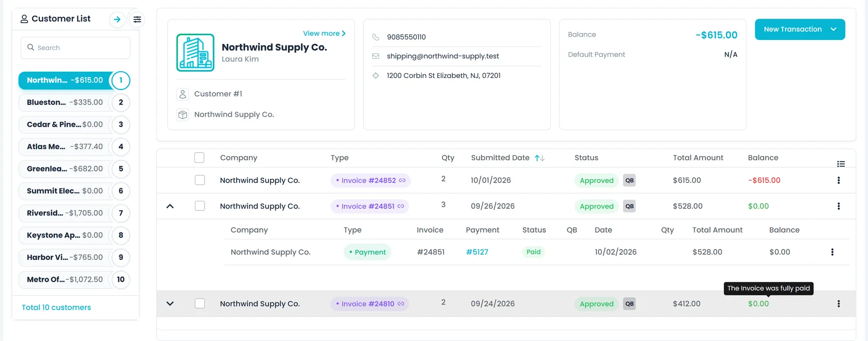Check the box for Invoice #24810 row
Image resolution: width=868 pixels, height=341 pixels.
[x=200, y=303]
